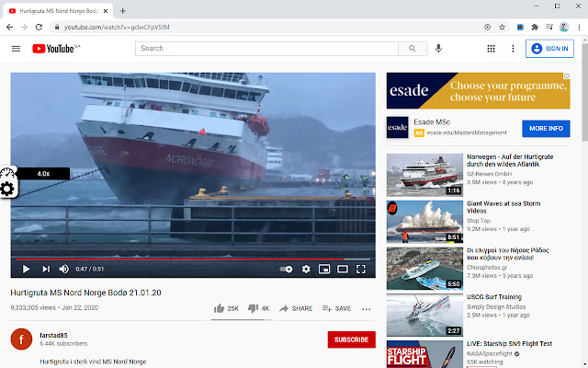
Task: Open the YouTube guide hamburger menu
Action: tap(16, 49)
